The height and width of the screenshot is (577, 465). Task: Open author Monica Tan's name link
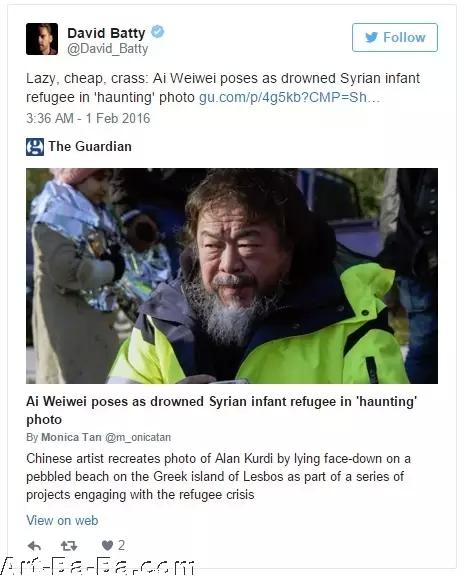(71, 437)
